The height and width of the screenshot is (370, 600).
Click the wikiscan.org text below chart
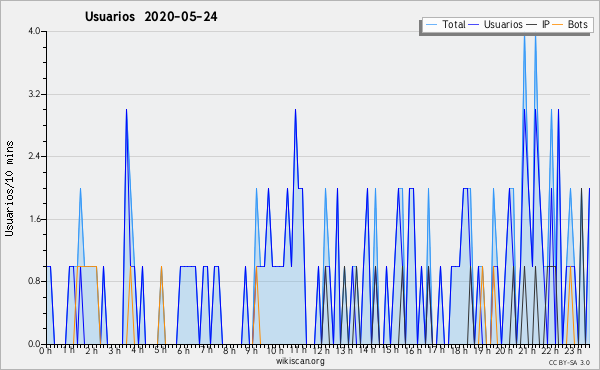[x=300, y=361]
